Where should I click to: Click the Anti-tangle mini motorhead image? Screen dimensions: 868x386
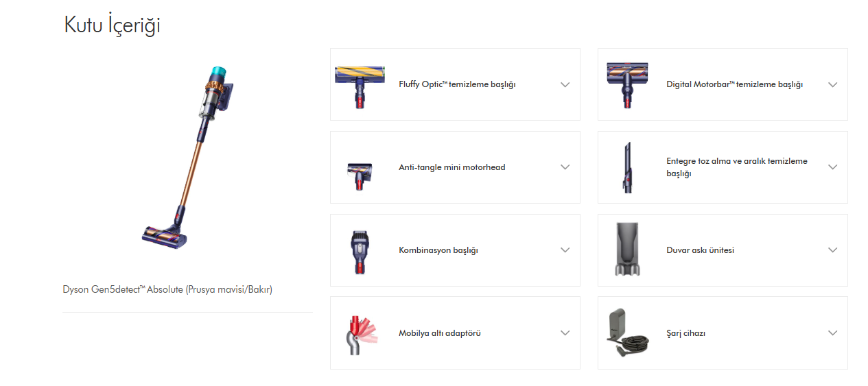(360, 176)
